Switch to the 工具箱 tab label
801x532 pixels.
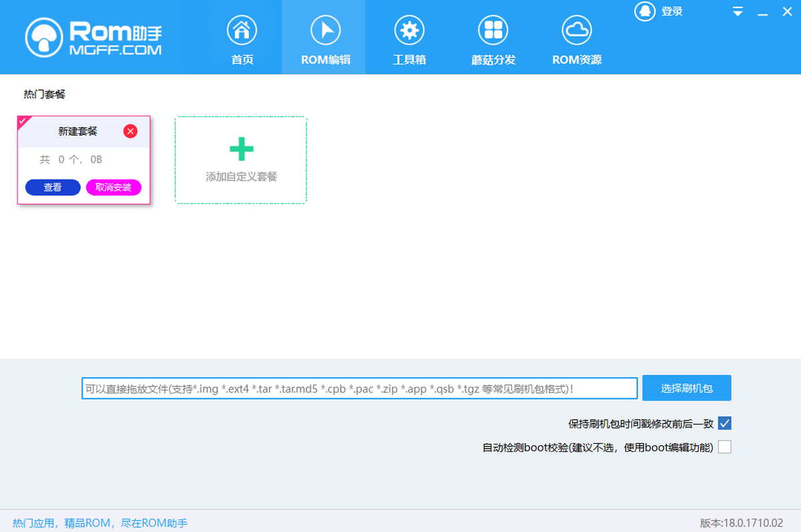coord(409,59)
